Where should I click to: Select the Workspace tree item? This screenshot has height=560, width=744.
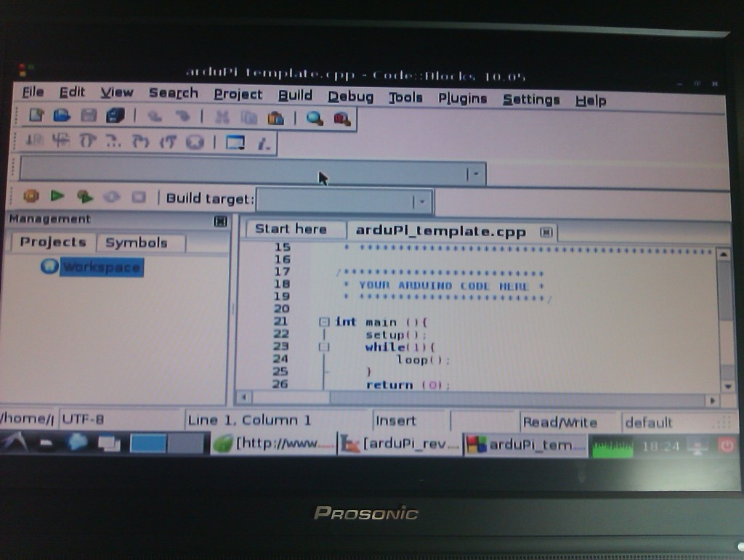coord(101,267)
